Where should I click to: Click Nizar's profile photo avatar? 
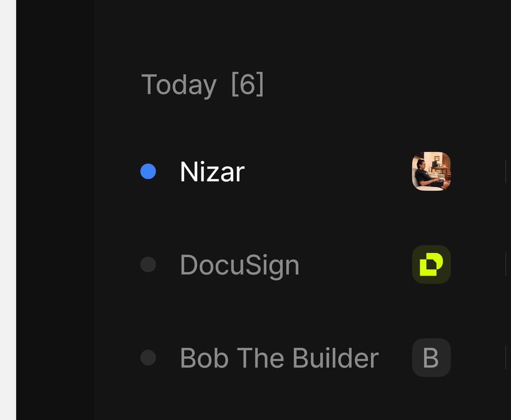coord(431,171)
